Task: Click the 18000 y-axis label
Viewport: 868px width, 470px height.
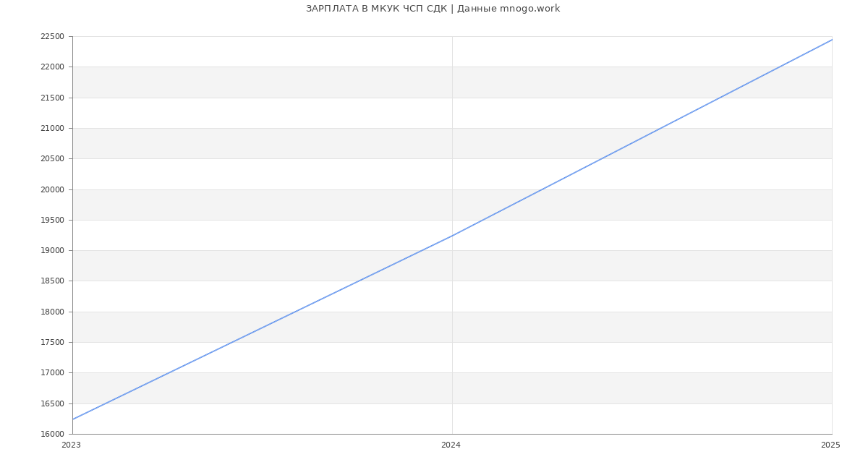Action: tap(52, 312)
